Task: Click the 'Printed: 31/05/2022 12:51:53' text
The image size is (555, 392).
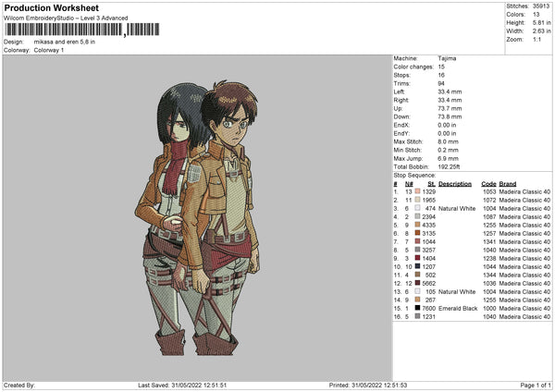Action: [368, 385]
